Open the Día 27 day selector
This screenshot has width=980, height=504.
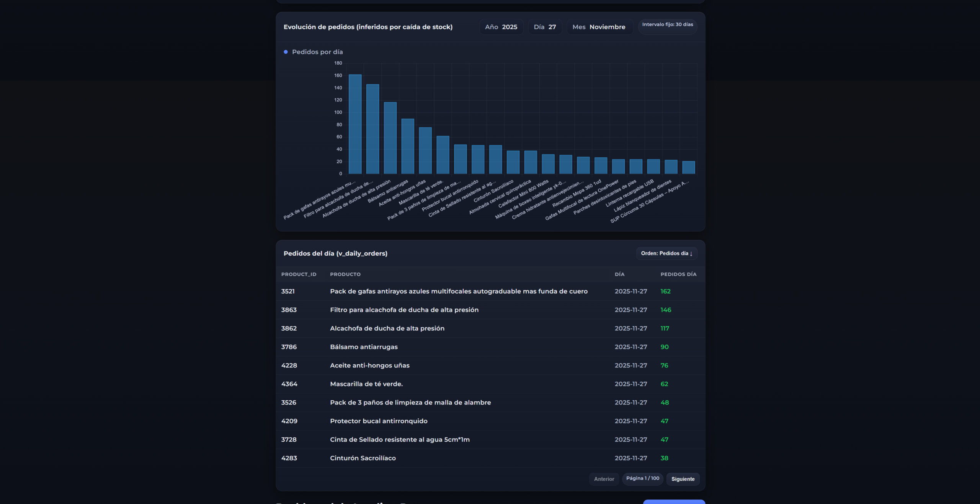click(x=544, y=27)
